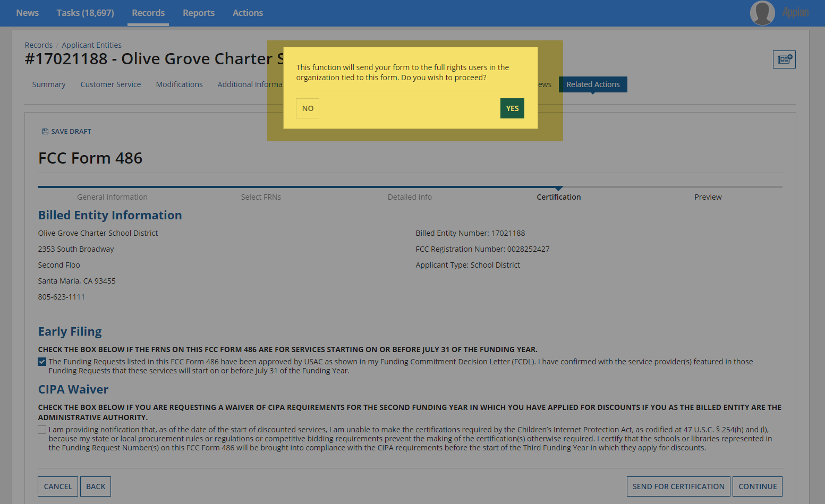825x504 pixels.
Task: Open the News tab
Action: pyautogui.click(x=28, y=13)
